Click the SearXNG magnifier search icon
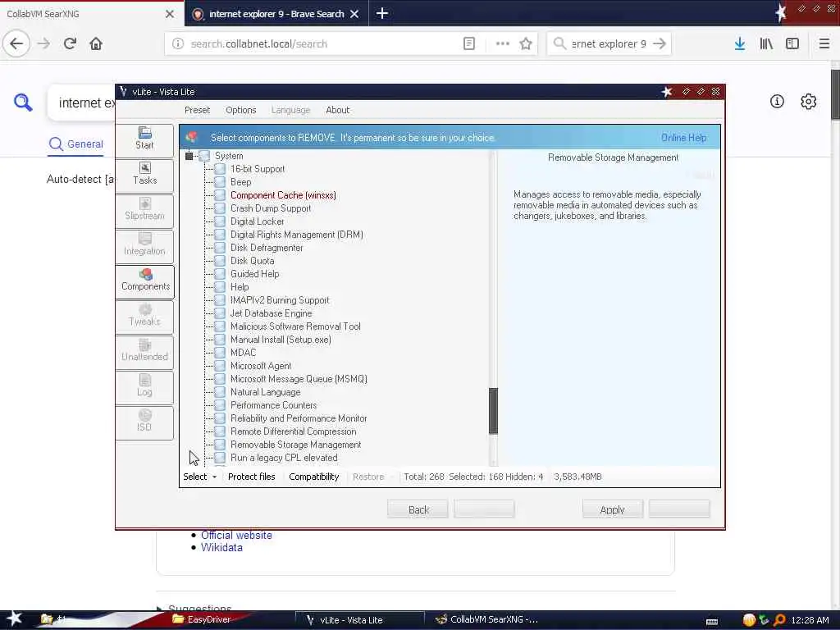Image resolution: width=840 pixels, height=630 pixels. pos(23,102)
